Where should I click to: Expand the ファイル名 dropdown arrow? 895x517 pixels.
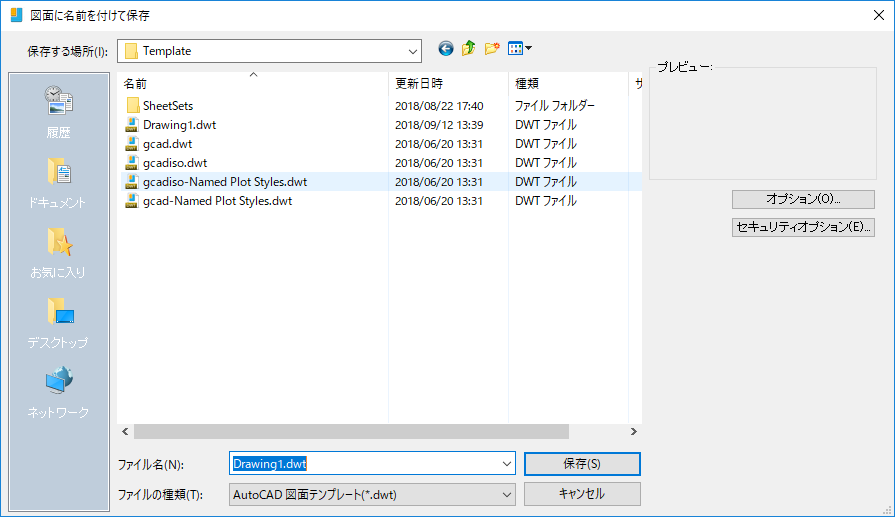[x=506, y=464]
